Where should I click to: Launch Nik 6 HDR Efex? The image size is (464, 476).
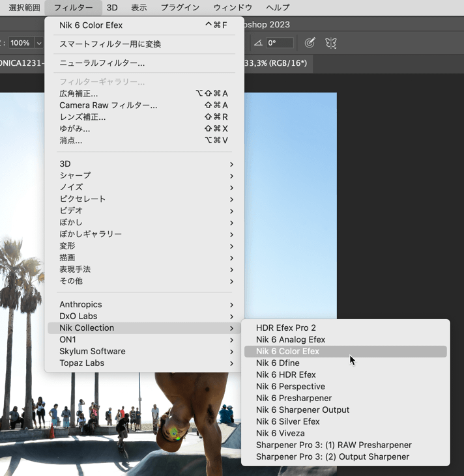[x=345, y=375]
